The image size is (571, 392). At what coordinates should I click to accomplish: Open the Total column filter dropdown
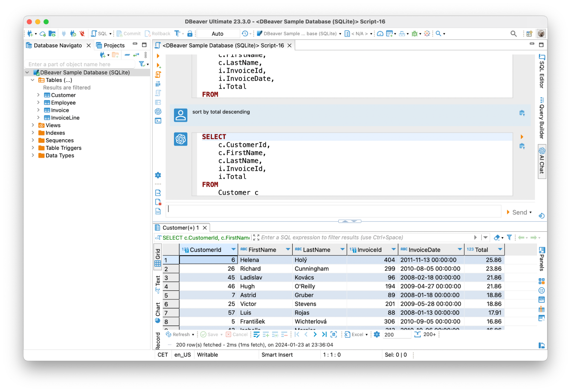[x=500, y=249]
